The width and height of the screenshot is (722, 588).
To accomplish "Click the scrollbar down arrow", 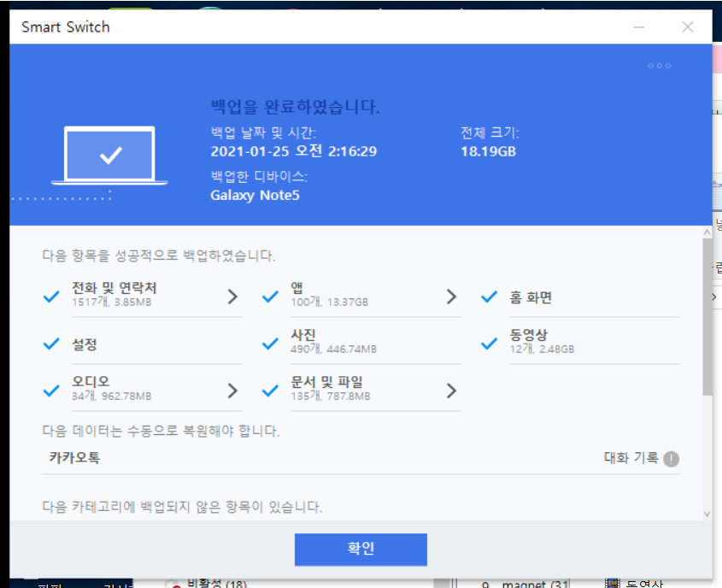I will 707,514.
